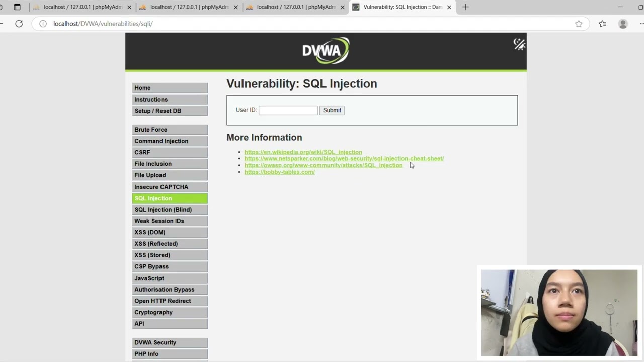644x362 pixels.
Task: Open Open HTTP Redirect page
Action: [x=170, y=301]
